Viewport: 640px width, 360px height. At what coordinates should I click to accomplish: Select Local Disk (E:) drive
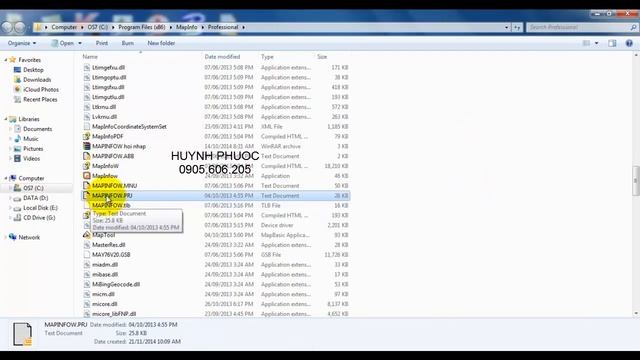point(40,208)
